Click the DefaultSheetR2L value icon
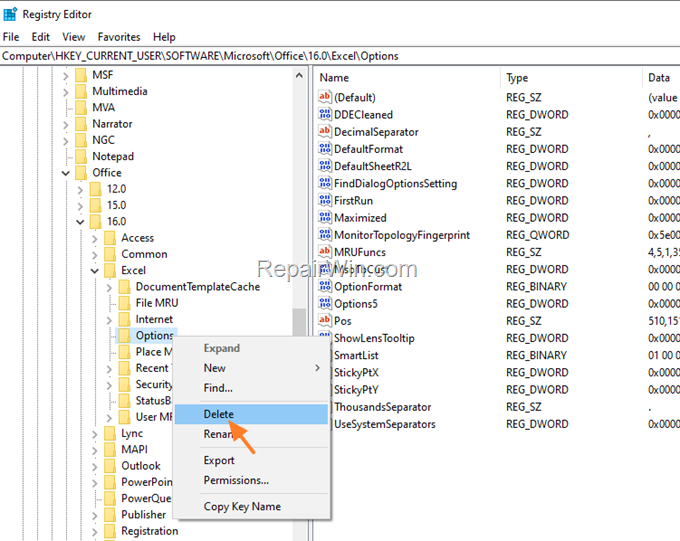The height and width of the screenshot is (541, 680). (325, 166)
